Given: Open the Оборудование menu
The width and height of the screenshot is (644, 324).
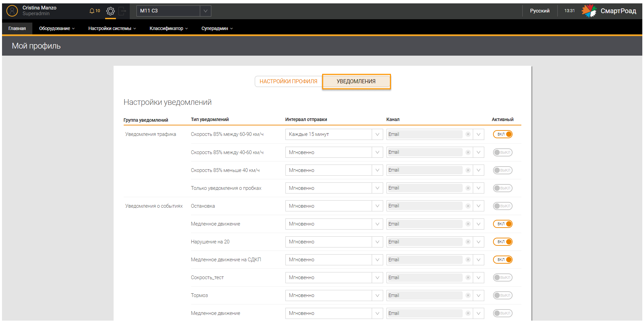Looking at the screenshot, I should click(57, 28).
